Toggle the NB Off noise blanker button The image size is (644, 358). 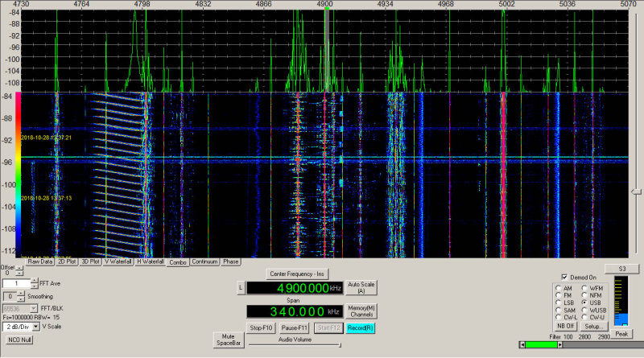[566, 326]
